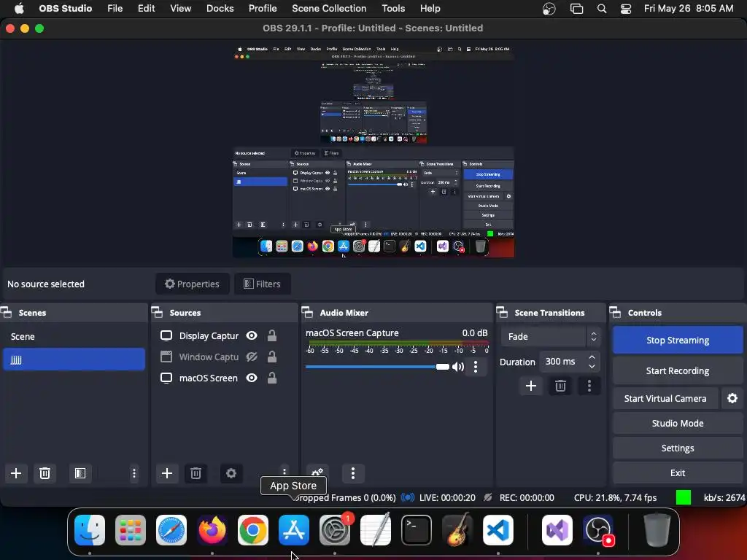
Task: Lock the Display Capture source
Action: tap(272, 335)
